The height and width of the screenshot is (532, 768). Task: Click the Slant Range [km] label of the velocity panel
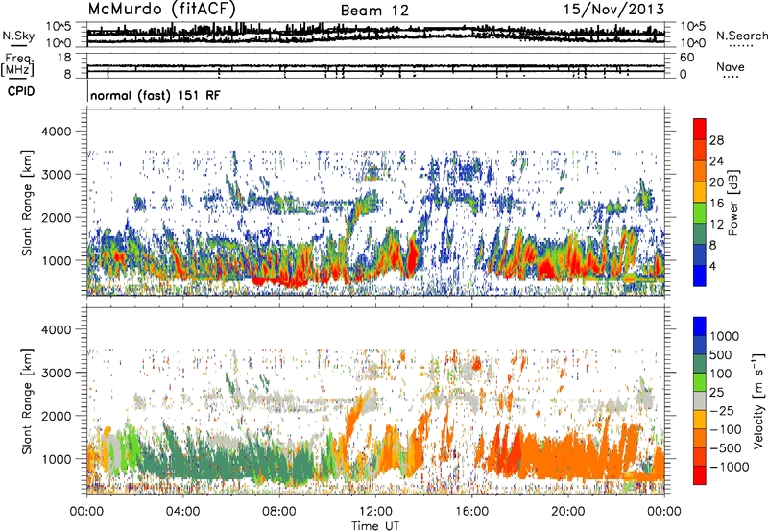(27, 400)
